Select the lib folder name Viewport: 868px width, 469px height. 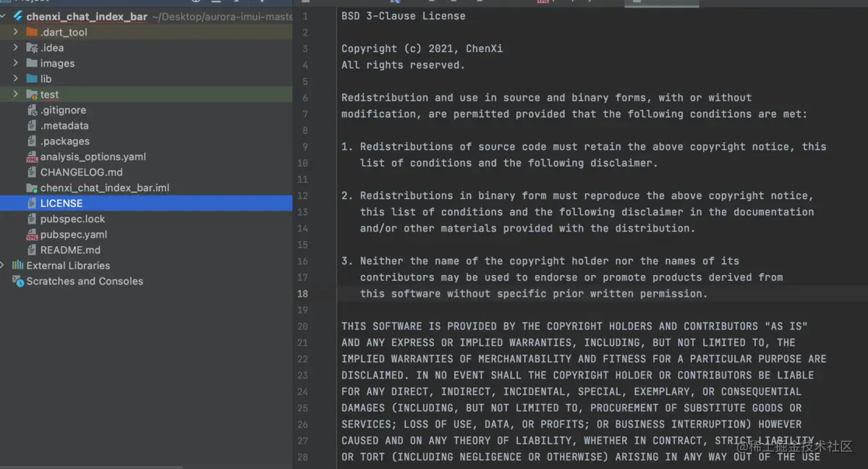click(46, 79)
